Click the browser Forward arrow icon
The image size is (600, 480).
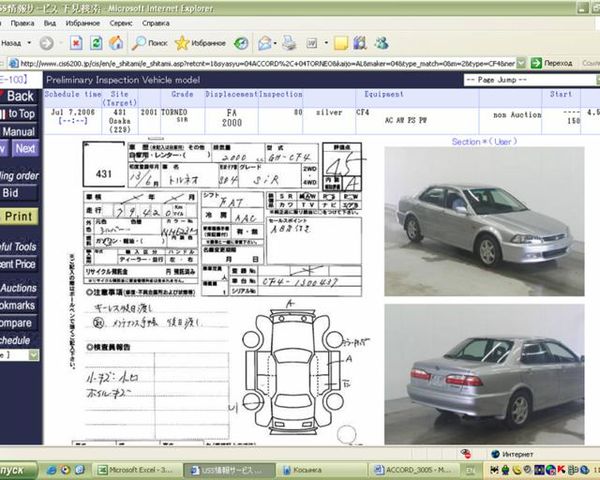point(47,43)
